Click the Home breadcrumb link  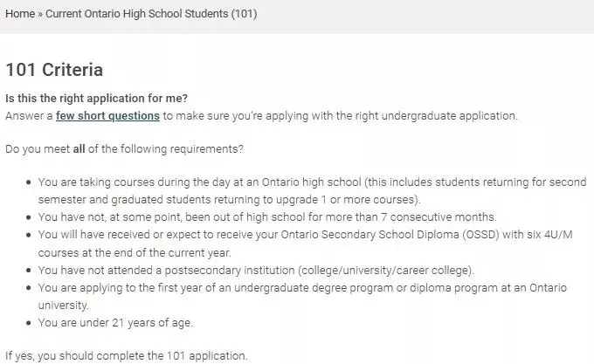pyautogui.click(x=20, y=14)
